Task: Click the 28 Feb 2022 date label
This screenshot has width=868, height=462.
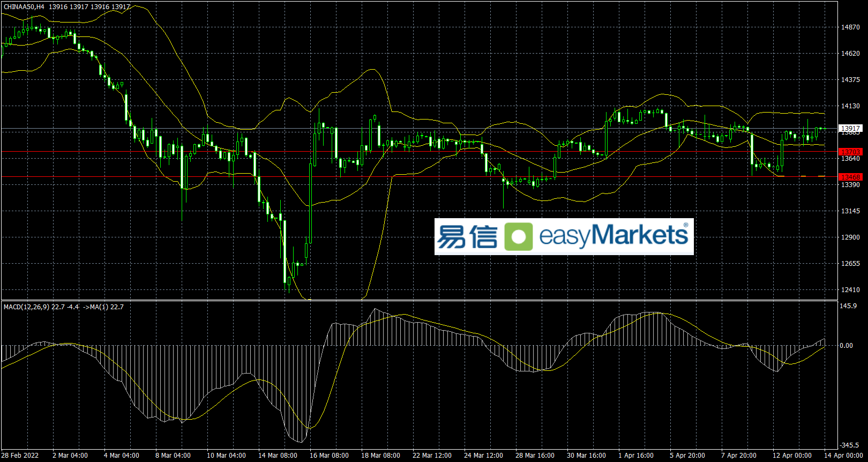Action: (x=20, y=456)
